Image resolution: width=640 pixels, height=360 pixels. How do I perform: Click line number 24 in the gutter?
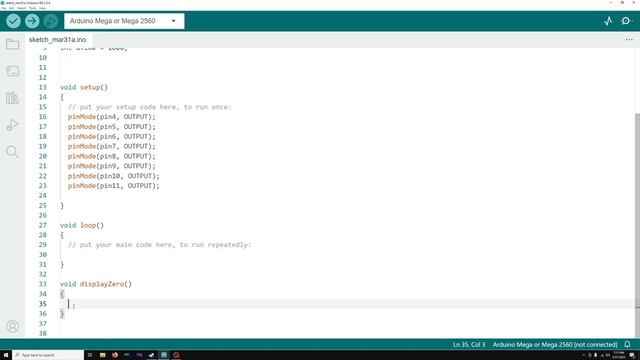[42, 196]
